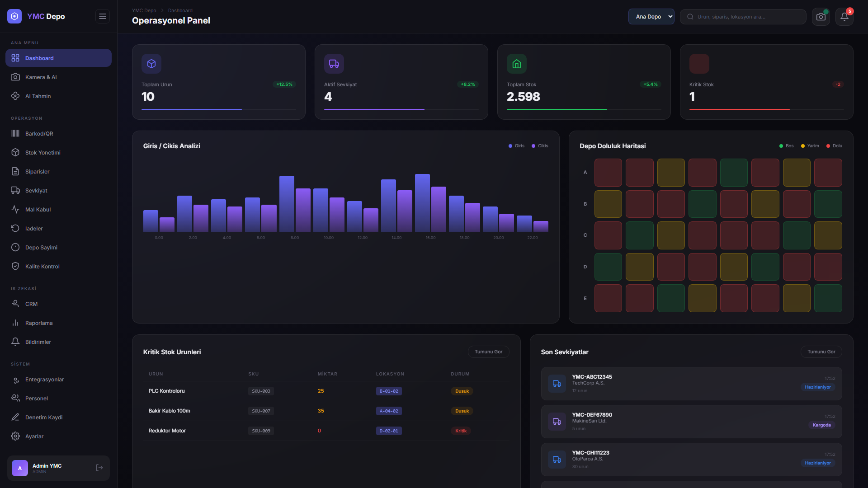Open Personel page
This screenshot has height=488, width=868.
pyautogui.click(x=58, y=398)
